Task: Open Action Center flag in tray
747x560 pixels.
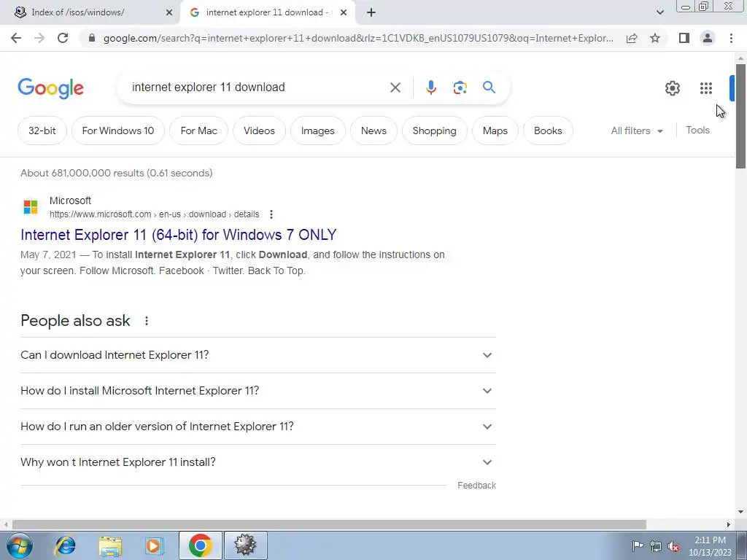Action: coord(638,545)
